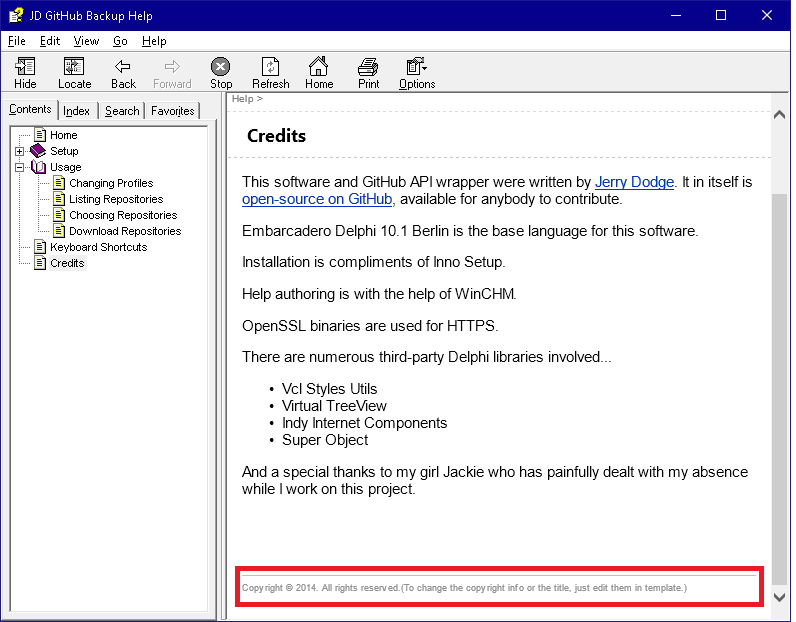Click the vertical scrollbar thumb
The width and height of the screenshot is (796, 622).
coord(779,388)
